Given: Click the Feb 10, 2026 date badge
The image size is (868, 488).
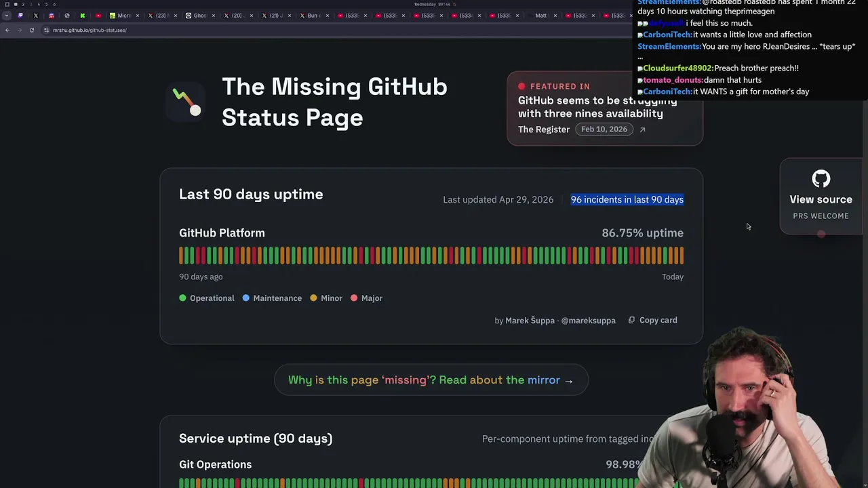Looking at the screenshot, I should pos(604,129).
